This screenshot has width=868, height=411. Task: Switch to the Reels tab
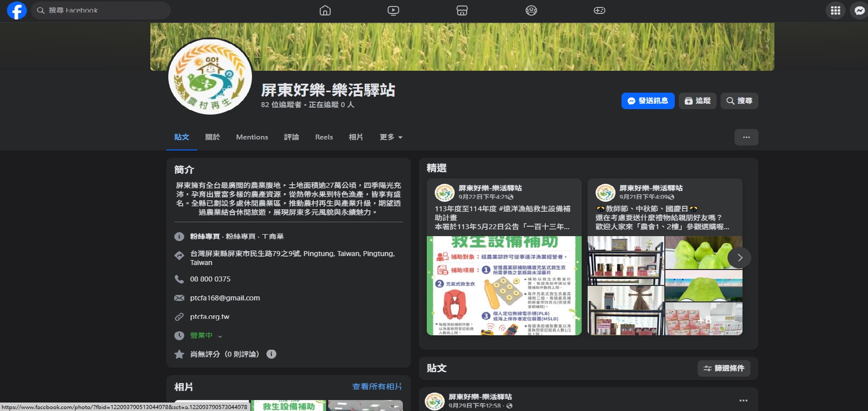tap(324, 137)
